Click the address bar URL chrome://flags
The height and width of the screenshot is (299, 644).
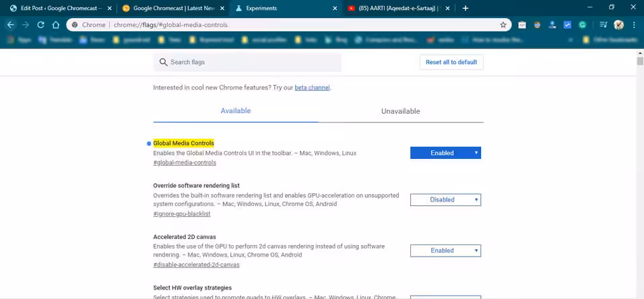click(170, 25)
